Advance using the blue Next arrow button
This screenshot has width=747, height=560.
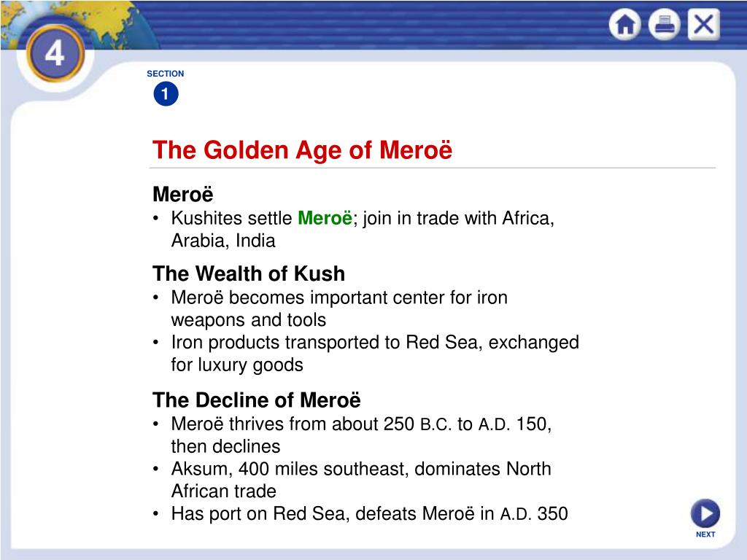tap(705, 513)
